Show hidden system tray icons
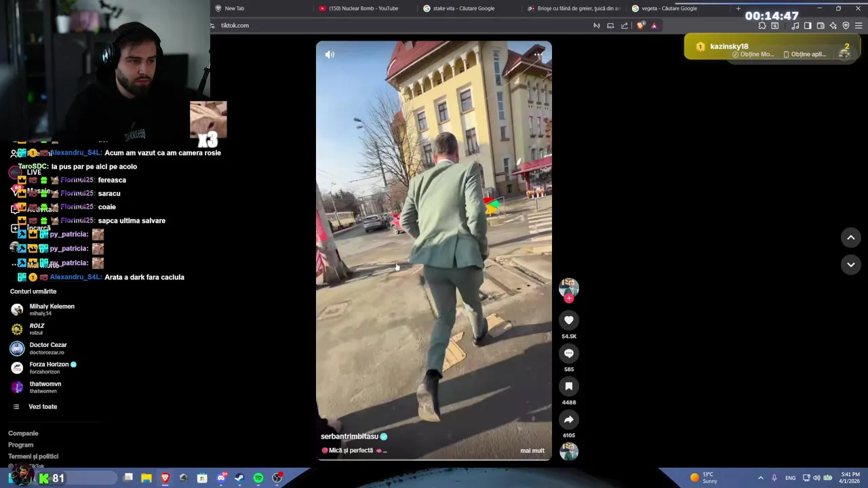The image size is (868, 488). [760, 478]
